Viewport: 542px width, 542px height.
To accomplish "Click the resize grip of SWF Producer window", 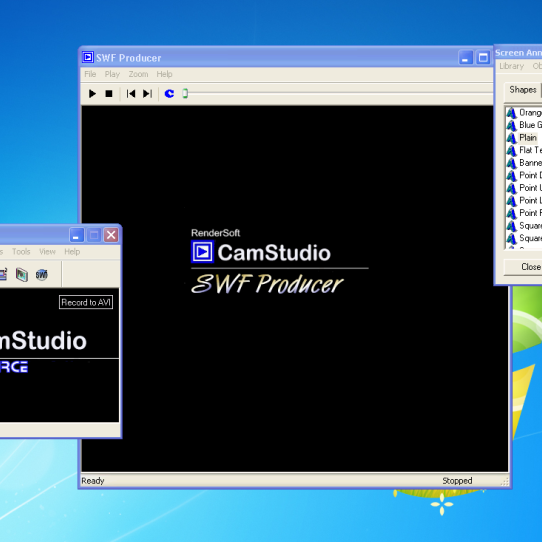I will [x=505, y=482].
